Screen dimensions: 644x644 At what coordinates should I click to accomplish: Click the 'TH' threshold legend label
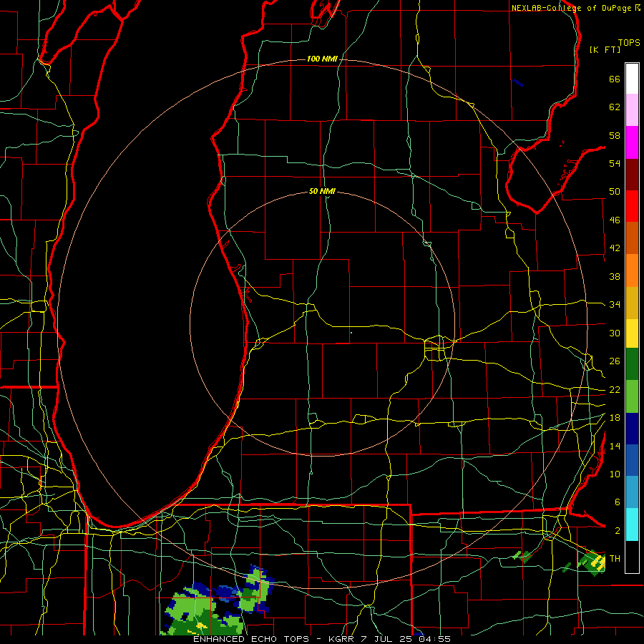pyautogui.click(x=615, y=559)
